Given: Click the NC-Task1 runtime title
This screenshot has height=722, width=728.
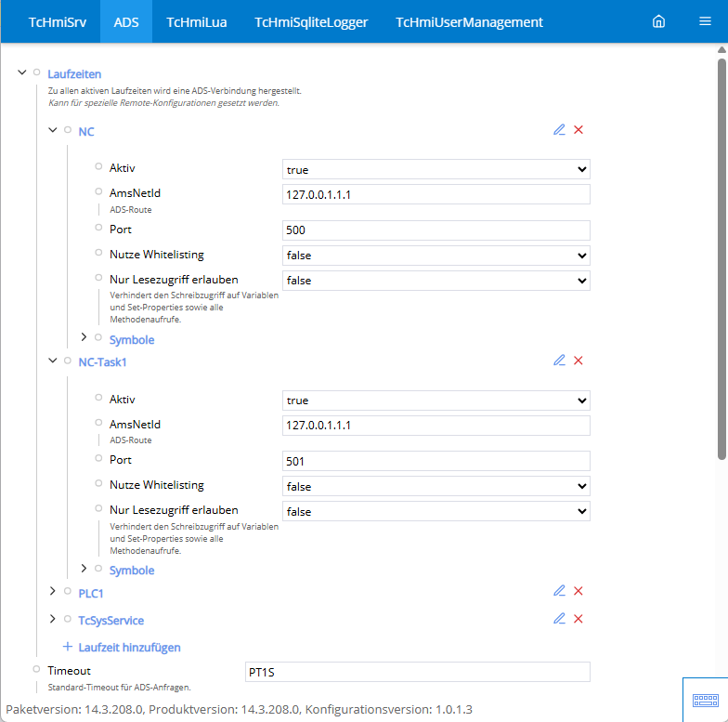Looking at the screenshot, I should (102, 362).
